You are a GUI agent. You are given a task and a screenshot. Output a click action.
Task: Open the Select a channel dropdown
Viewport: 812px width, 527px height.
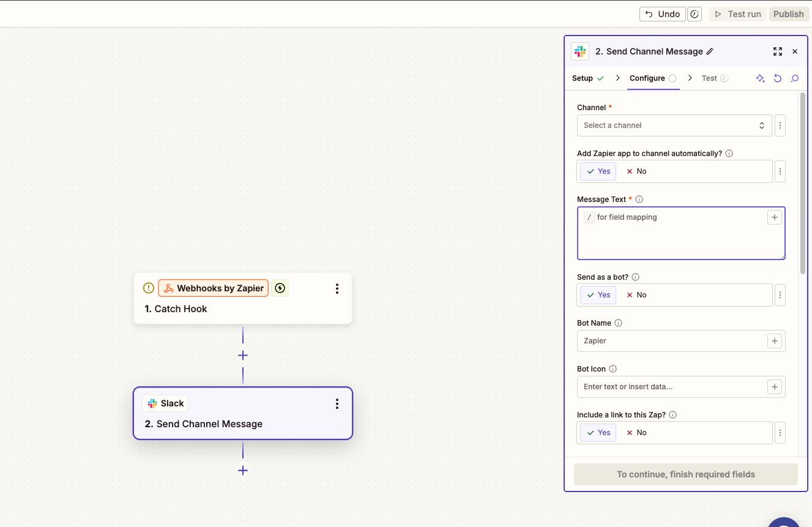[674, 125]
